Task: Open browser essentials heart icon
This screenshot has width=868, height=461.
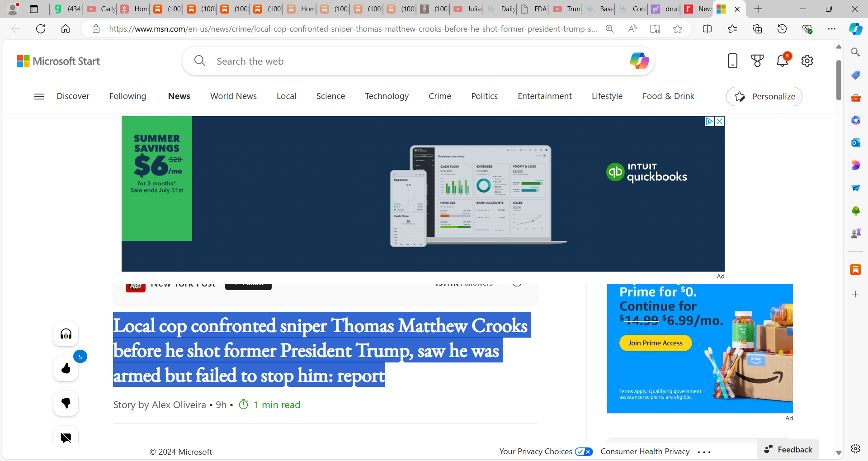Action: coord(807,29)
